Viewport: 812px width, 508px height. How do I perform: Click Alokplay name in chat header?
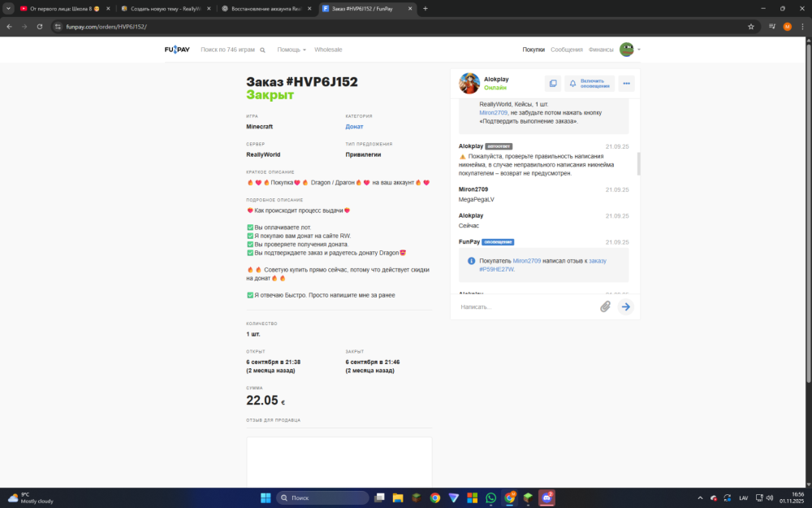coord(496,80)
